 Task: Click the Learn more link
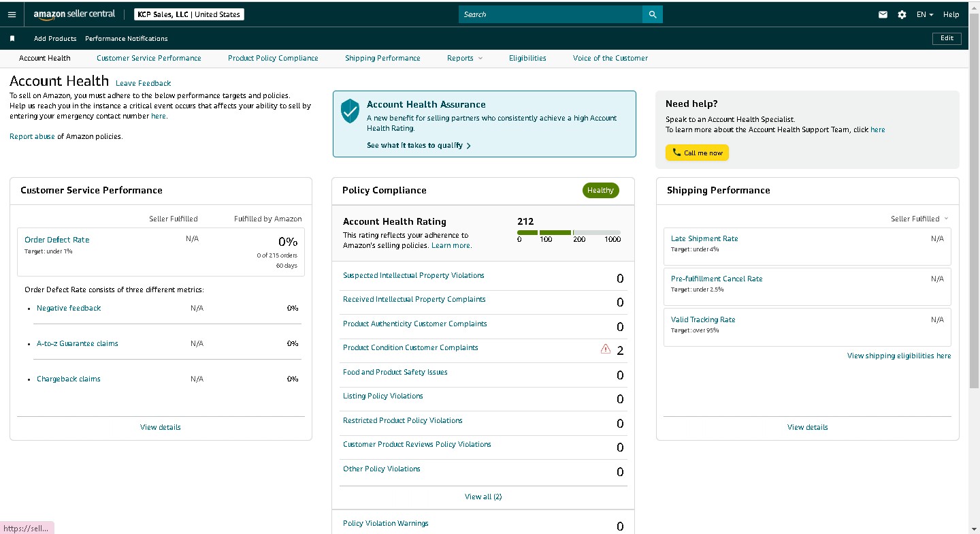coord(451,246)
